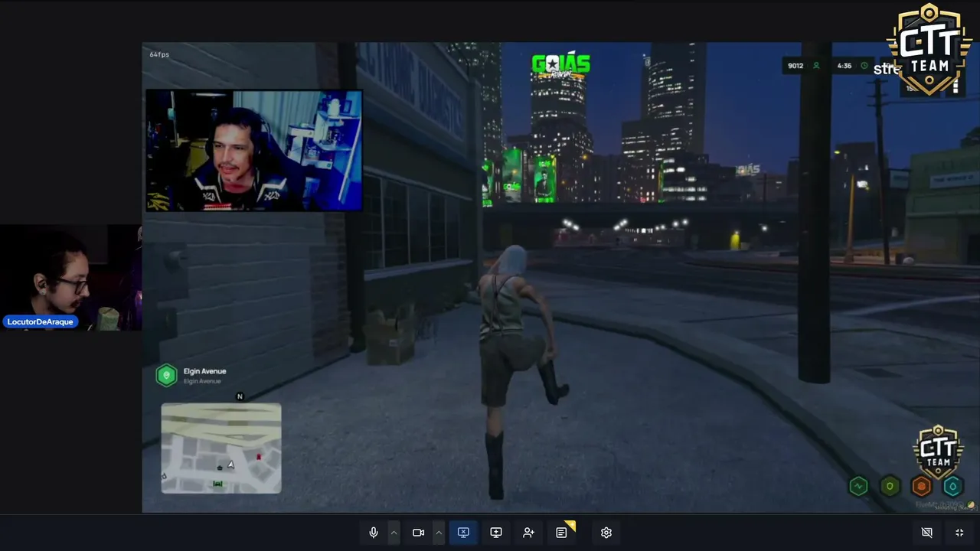The width and height of the screenshot is (980, 551).
Task: Click the Goiás logo at top
Action: [561, 65]
